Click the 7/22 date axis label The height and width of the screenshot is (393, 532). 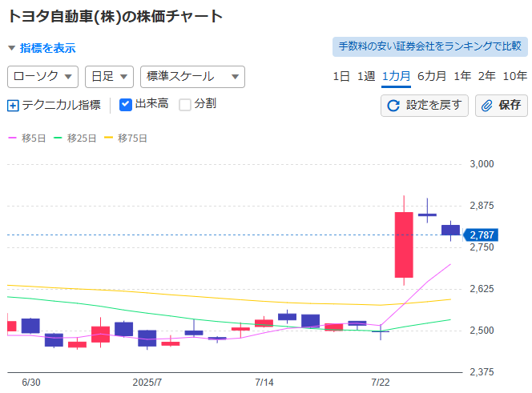(x=380, y=383)
